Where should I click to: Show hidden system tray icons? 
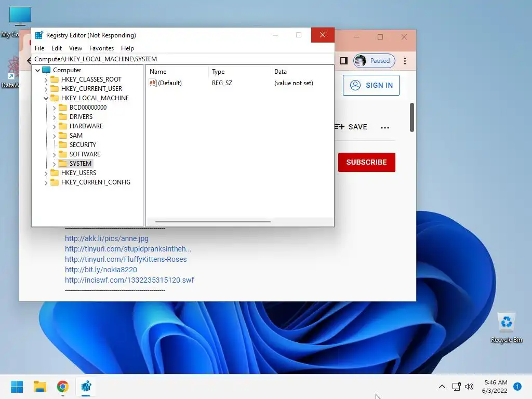[442, 387]
